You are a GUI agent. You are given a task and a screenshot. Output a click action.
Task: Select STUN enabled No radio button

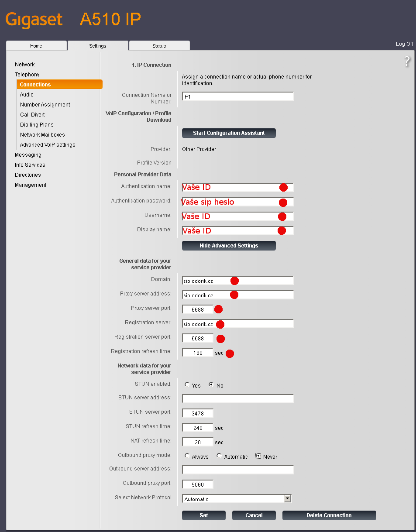(x=211, y=385)
